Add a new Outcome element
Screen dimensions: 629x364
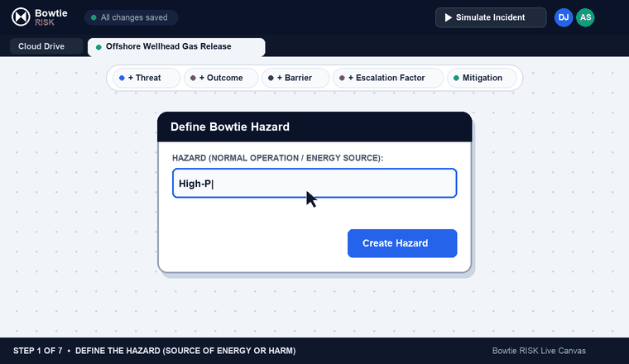pyautogui.click(x=221, y=78)
